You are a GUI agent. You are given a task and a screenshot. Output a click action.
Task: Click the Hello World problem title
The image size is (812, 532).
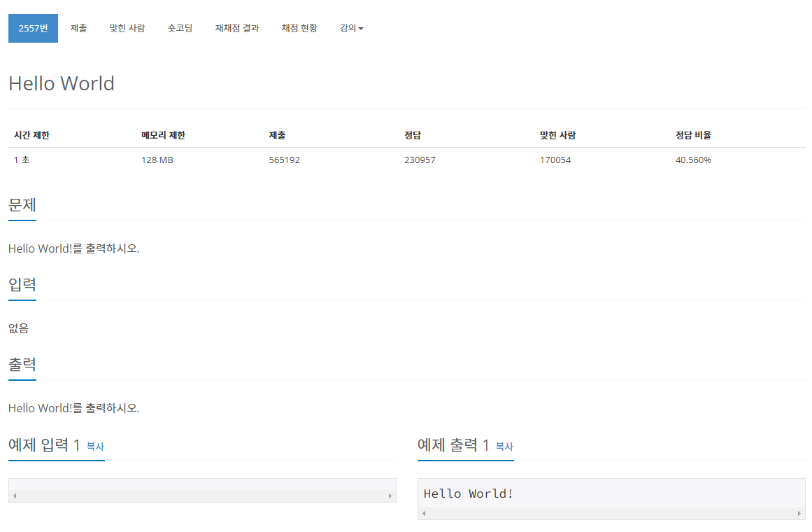[61, 83]
